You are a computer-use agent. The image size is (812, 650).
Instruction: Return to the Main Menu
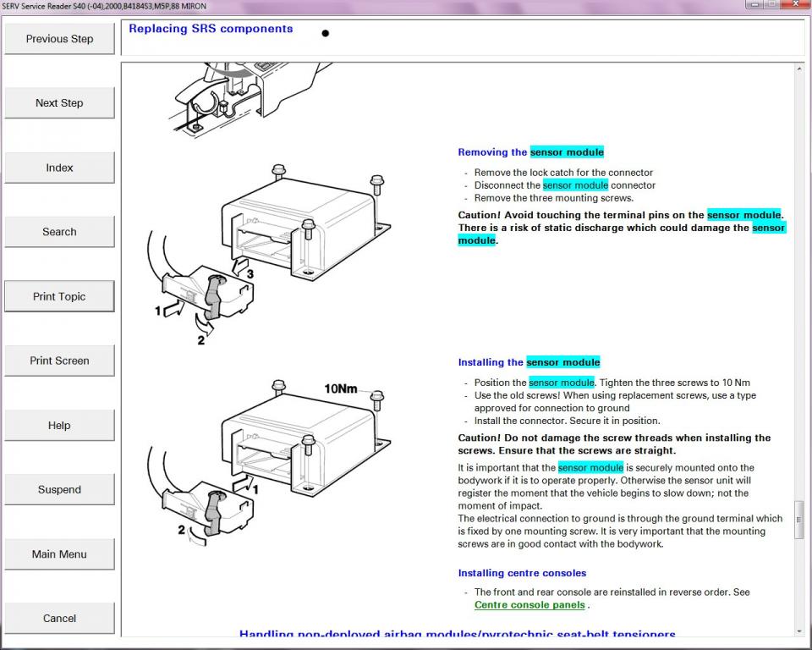(x=59, y=554)
